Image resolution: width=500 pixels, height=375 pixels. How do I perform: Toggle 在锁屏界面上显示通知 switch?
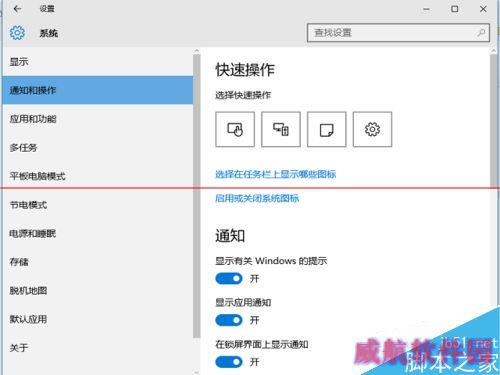point(229,362)
